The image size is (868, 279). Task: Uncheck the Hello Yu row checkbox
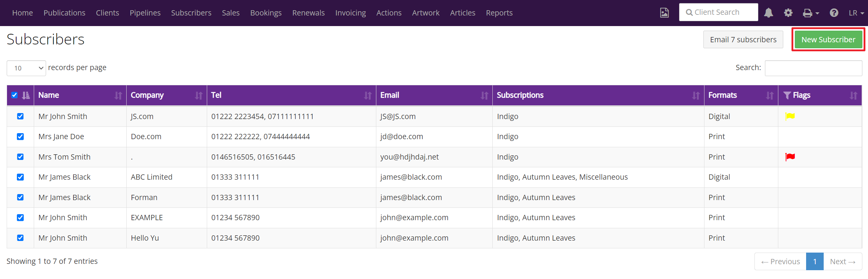(20, 238)
